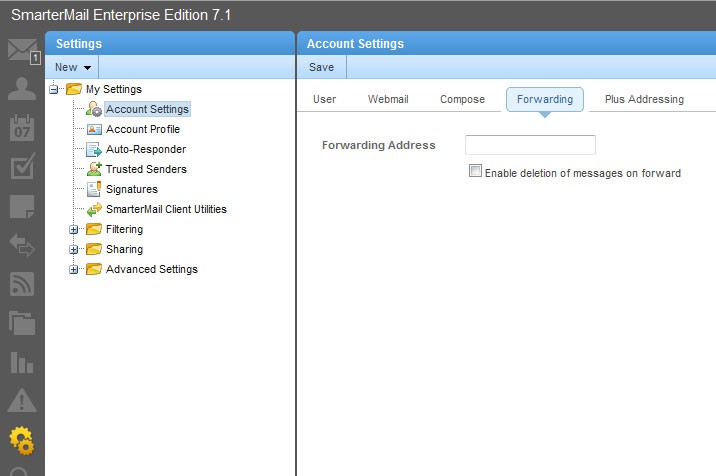Open the reports bar chart icon

click(x=22, y=362)
